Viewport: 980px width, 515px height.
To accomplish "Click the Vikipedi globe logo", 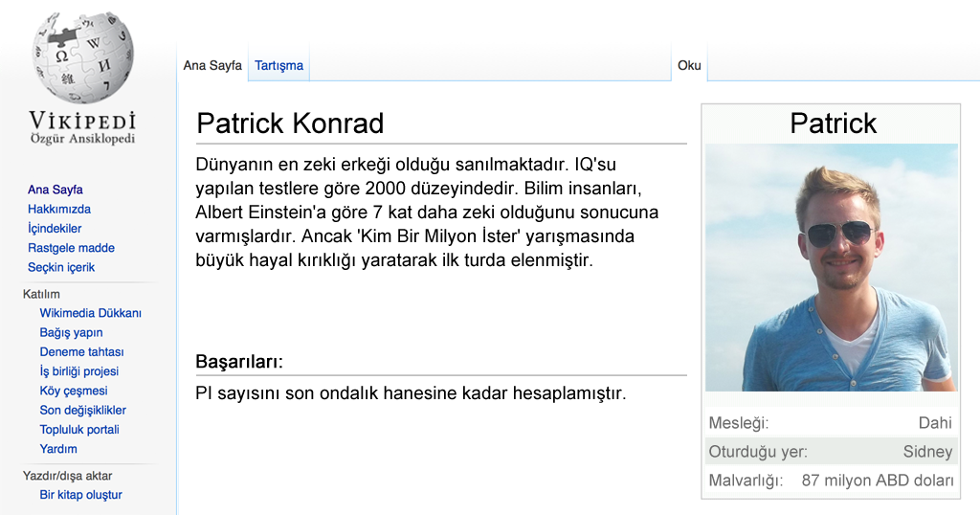I will coord(82,56).
